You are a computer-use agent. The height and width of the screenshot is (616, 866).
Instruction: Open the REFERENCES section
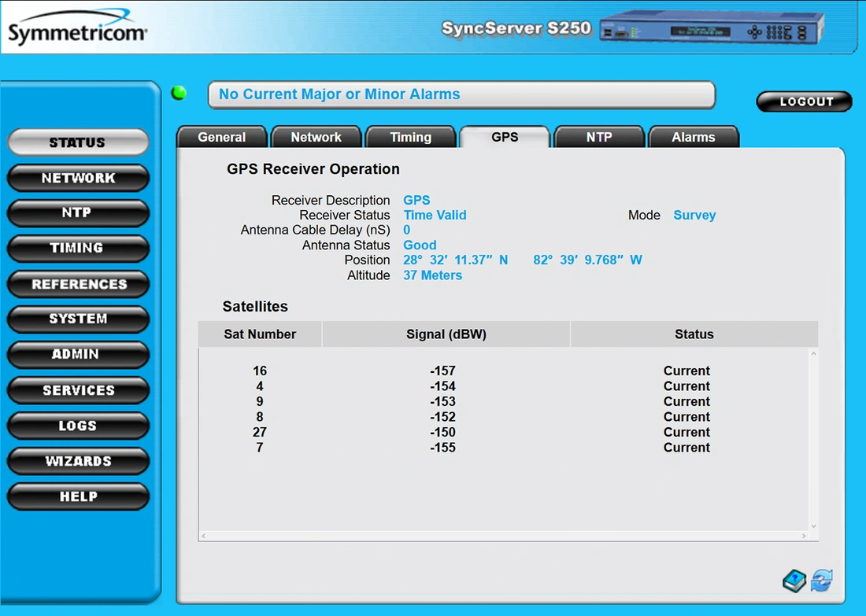78,284
